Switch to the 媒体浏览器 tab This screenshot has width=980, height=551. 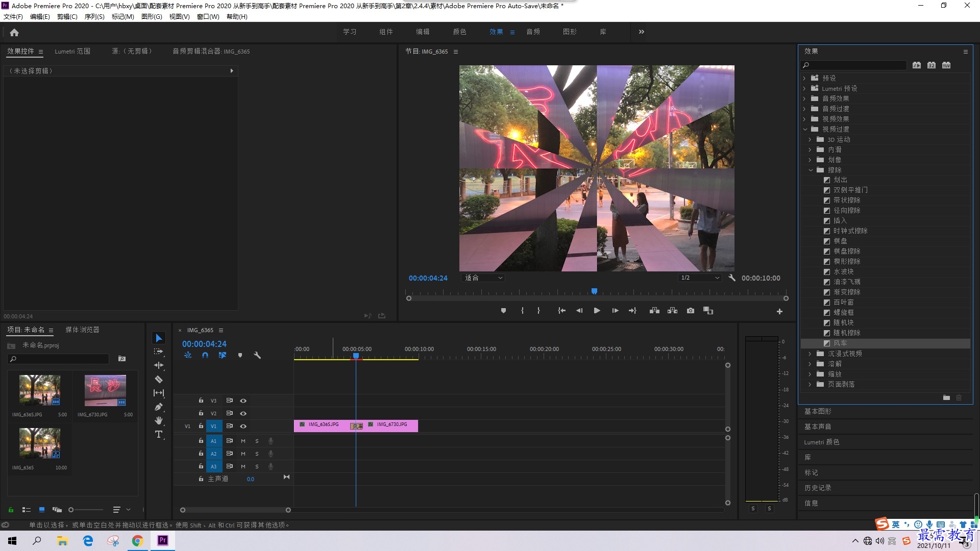point(82,330)
